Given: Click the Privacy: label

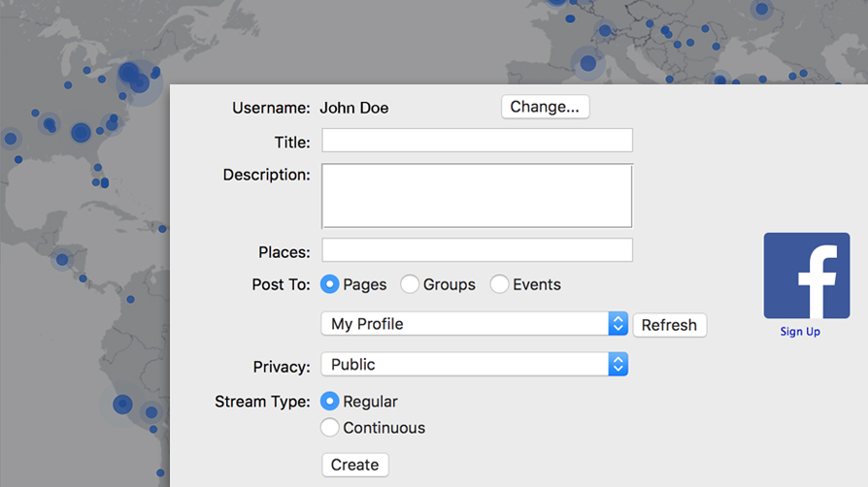Looking at the screenshot, I should tap(282, 367).
